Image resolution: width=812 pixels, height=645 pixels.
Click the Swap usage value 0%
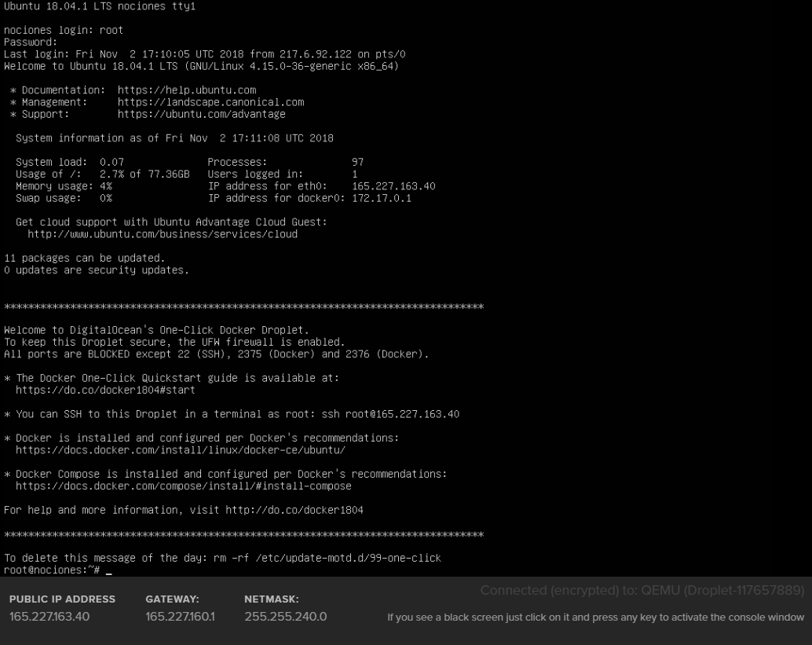(106, 198)
